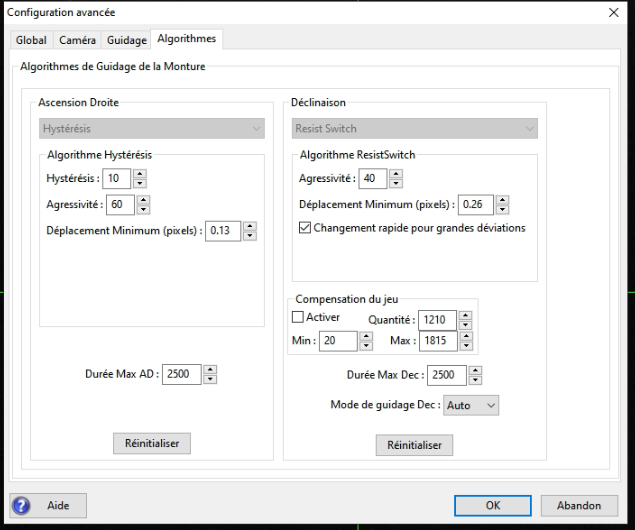The image size is (635, 530).
Task: Open help with the Aide button
Action: tap(48, 505)
